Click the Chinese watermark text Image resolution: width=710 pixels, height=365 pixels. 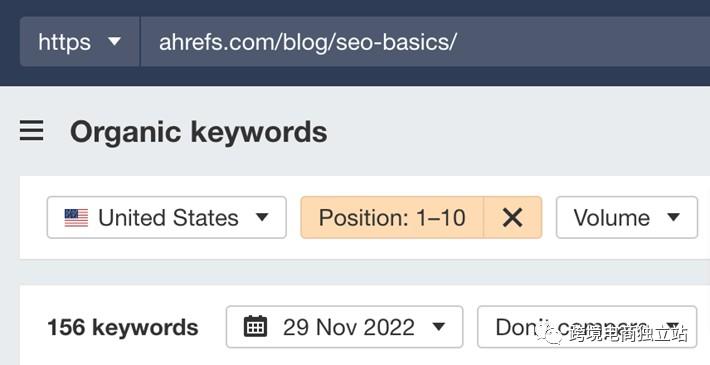tap(628, 334)
